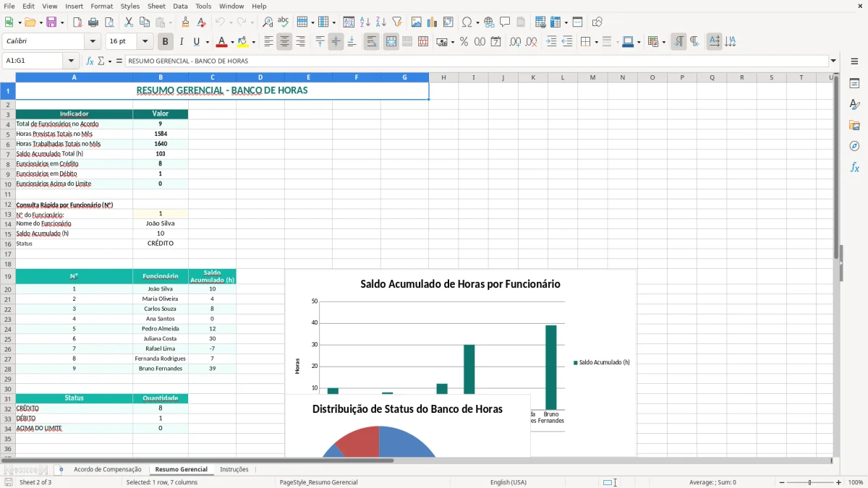Click the Sort Descending icon
The width and height of the screenshot is (868, 488).
(381, 22)
